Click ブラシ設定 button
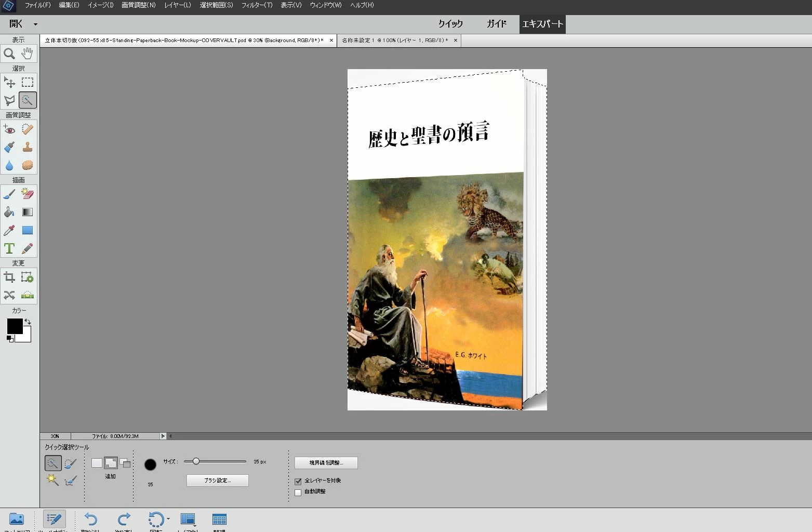The height and width of the screenshot is (532, 812). 218,481
